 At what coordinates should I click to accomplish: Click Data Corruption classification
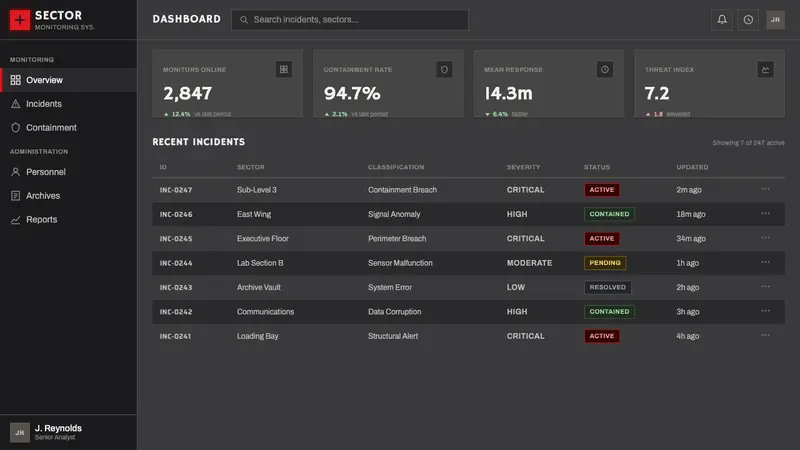(395, 312)
